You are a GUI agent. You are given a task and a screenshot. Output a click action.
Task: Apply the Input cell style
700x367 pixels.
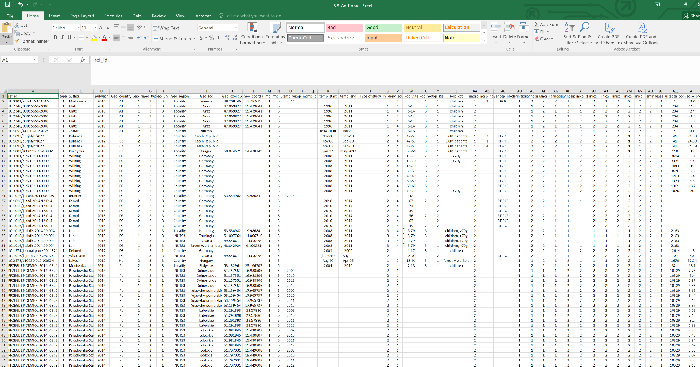(x=383, y=38)
